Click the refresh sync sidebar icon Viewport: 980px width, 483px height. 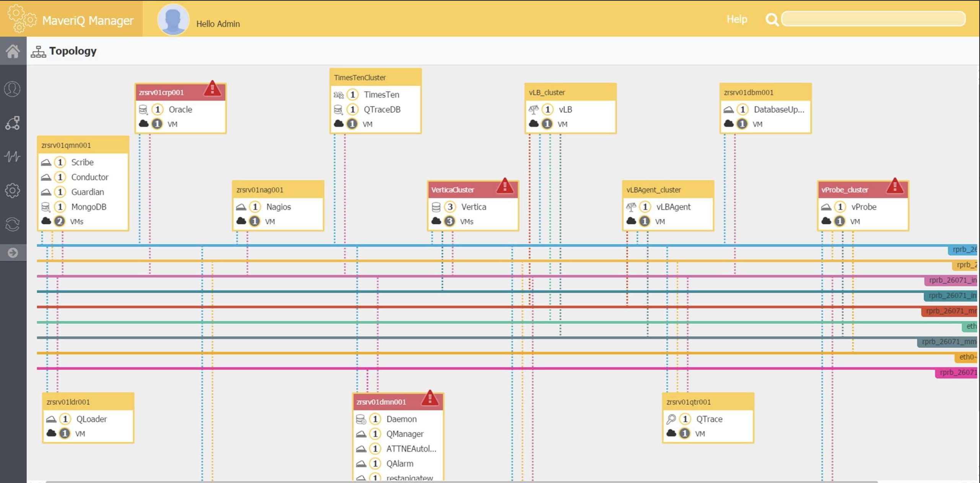point(13,224)
